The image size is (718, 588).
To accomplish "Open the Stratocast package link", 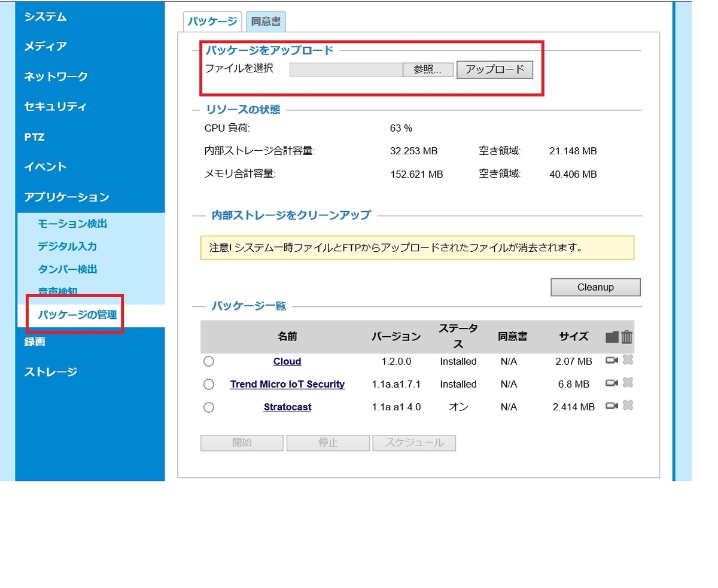I will point(287,407).
